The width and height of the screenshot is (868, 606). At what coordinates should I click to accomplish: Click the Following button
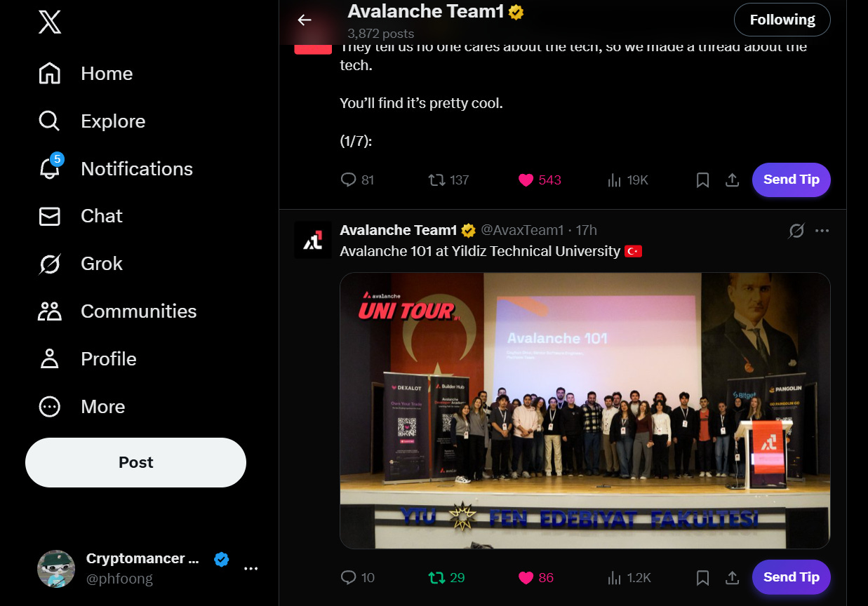[x=782, y=20]
